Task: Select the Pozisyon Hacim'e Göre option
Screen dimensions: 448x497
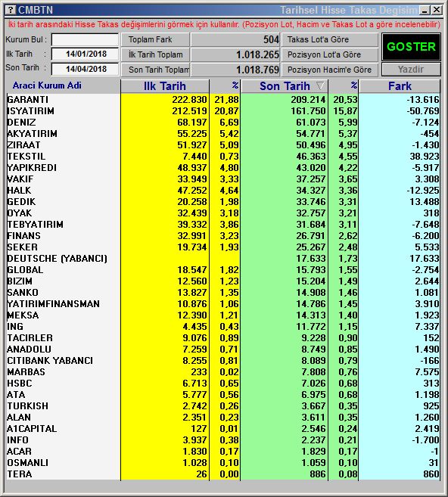Action: point(330,70)
